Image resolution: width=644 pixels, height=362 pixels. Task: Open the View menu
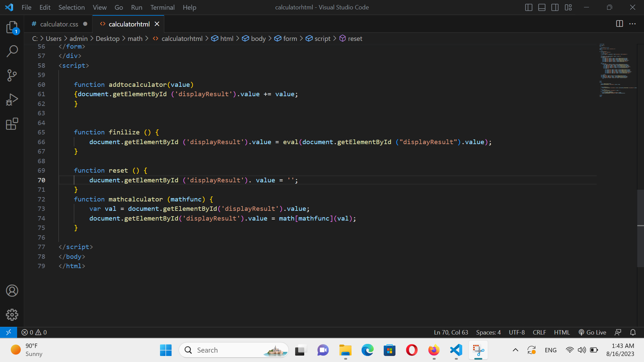point(100,7)
